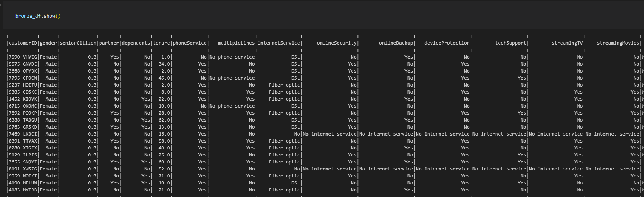Click customer ID 4183-MYFRB
This screenshot has width=644, height=197.
(23, 190)
